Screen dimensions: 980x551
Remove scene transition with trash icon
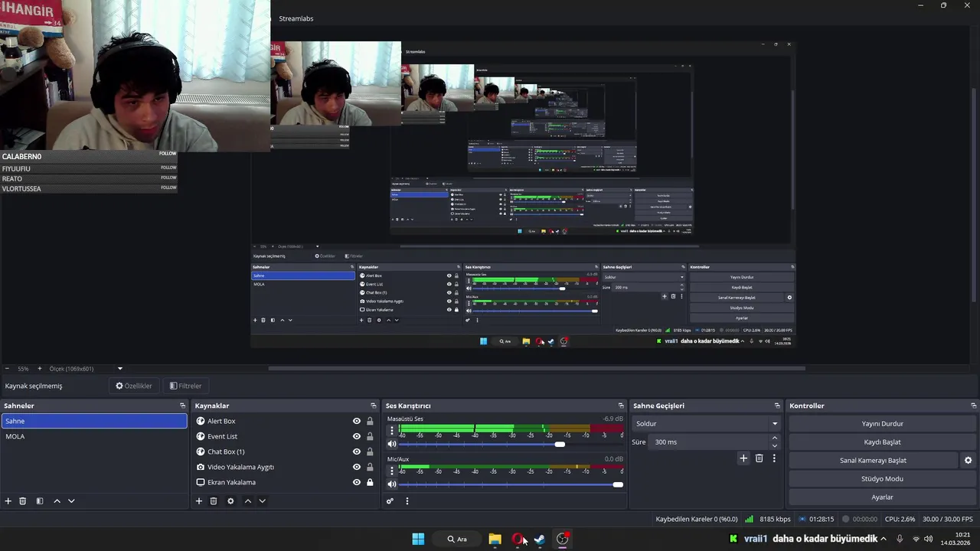[x=759, y=458]
